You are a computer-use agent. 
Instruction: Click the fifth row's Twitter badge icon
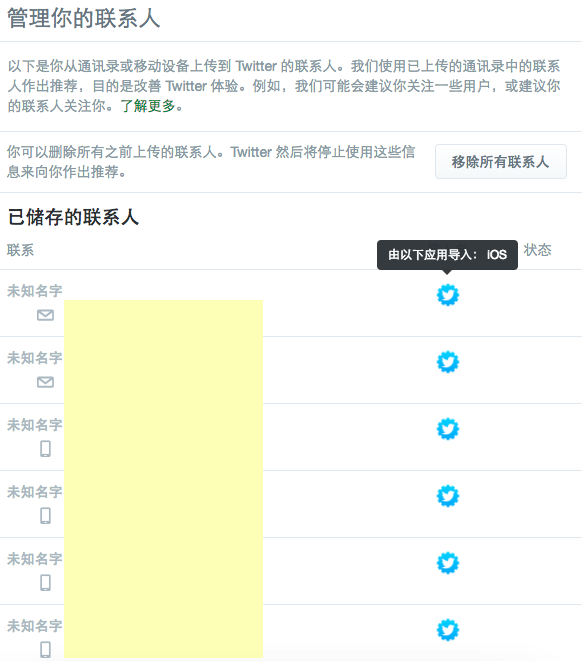[x=448, y=563]
